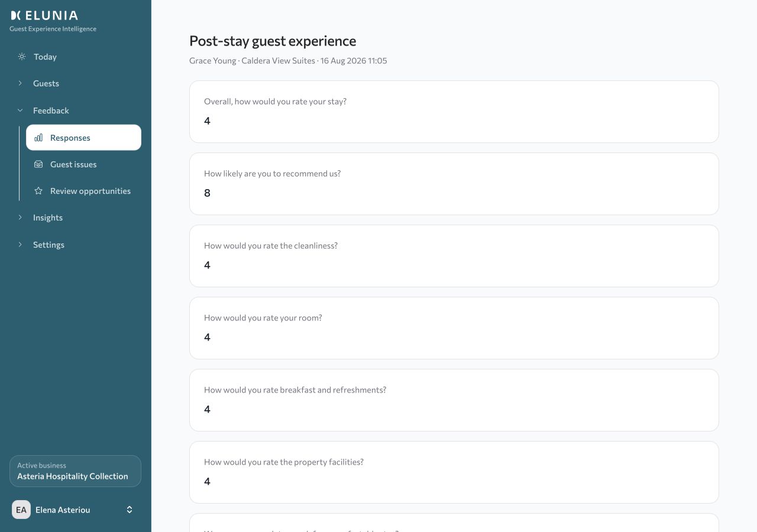Click the property facilities question
757x532 pixels.
pos(284,462)
